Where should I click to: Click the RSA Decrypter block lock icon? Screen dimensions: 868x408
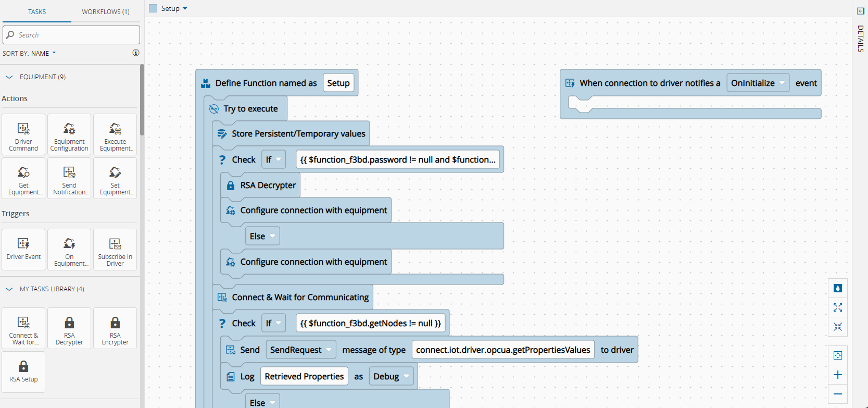[231, 186]
